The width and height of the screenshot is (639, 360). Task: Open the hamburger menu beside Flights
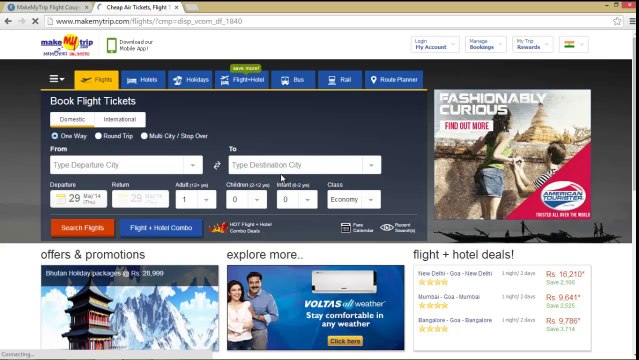57,79
